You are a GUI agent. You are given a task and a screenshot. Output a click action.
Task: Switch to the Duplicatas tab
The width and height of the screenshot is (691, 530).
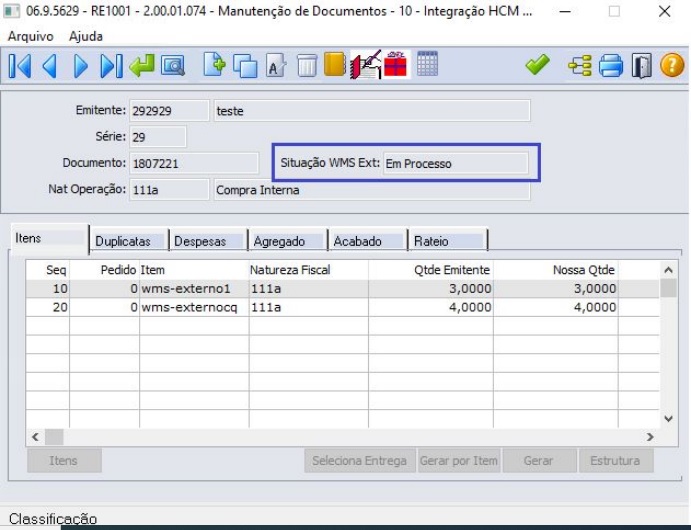click(129, 241)
